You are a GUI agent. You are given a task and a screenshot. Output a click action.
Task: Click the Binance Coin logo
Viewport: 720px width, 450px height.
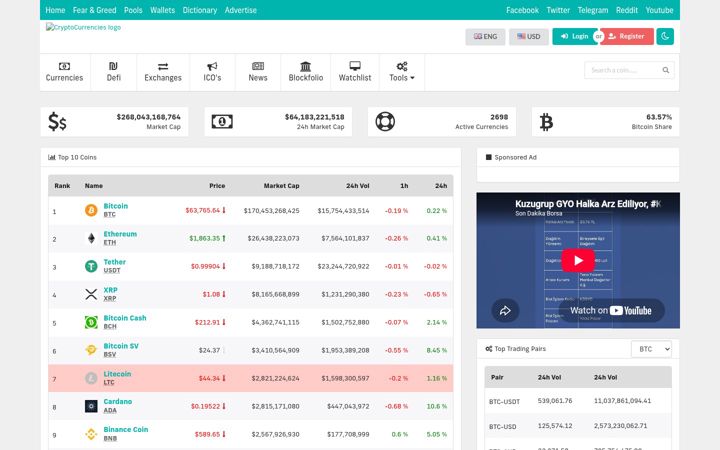pos(91,434)
